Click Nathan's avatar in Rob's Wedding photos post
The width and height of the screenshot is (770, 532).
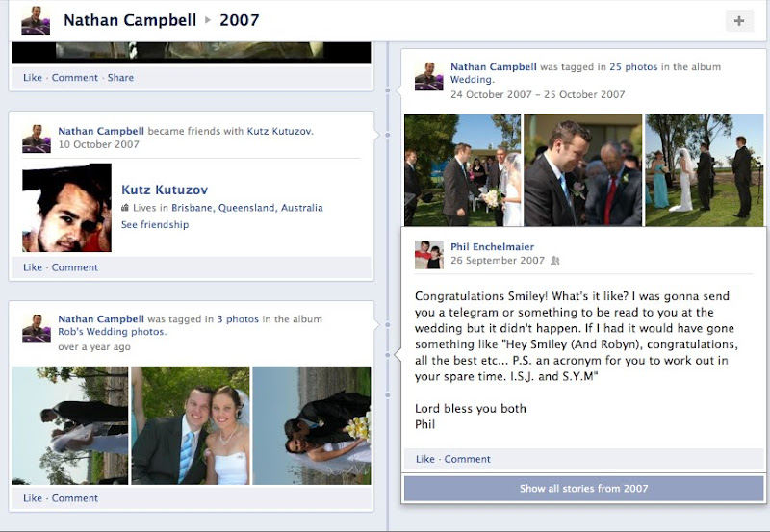coord(37,328)
